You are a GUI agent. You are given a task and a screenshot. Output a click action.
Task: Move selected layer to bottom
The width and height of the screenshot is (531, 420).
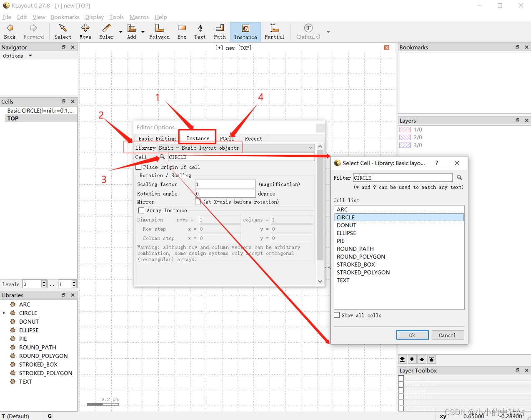tap(402, 359)
